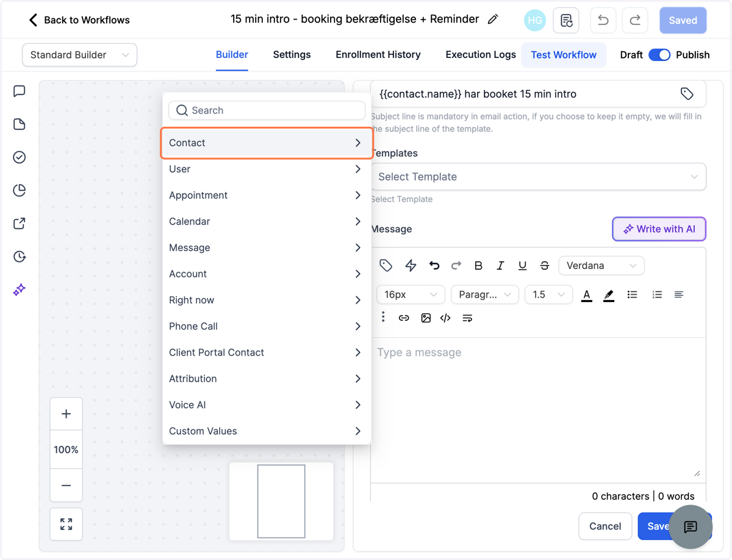This screenshot has height=560, width=732.
Task: Click the Test Workflow button
Action: 564,55
